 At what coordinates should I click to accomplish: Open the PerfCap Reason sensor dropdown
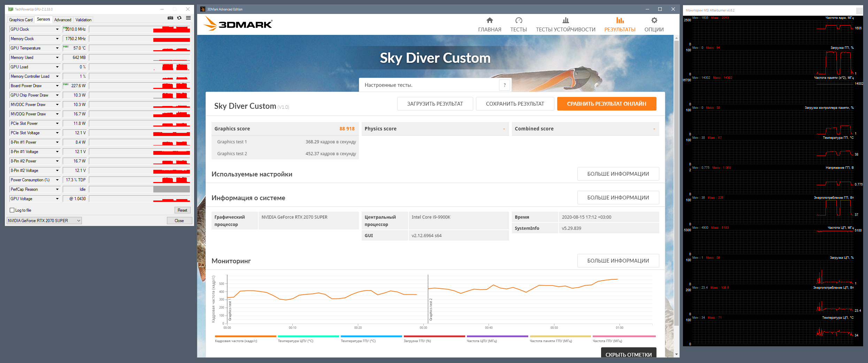click(x=57, y=189)
